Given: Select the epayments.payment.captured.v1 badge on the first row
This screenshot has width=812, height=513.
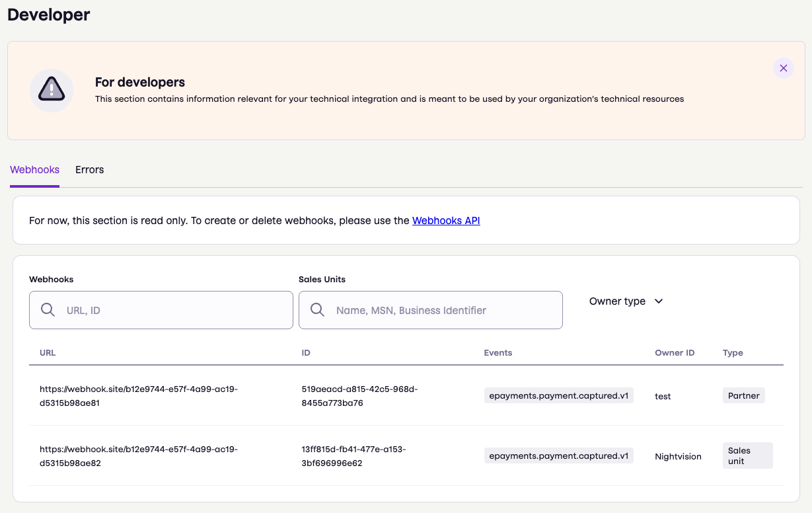Looking at the screenshot, I should tap(558, 395).
